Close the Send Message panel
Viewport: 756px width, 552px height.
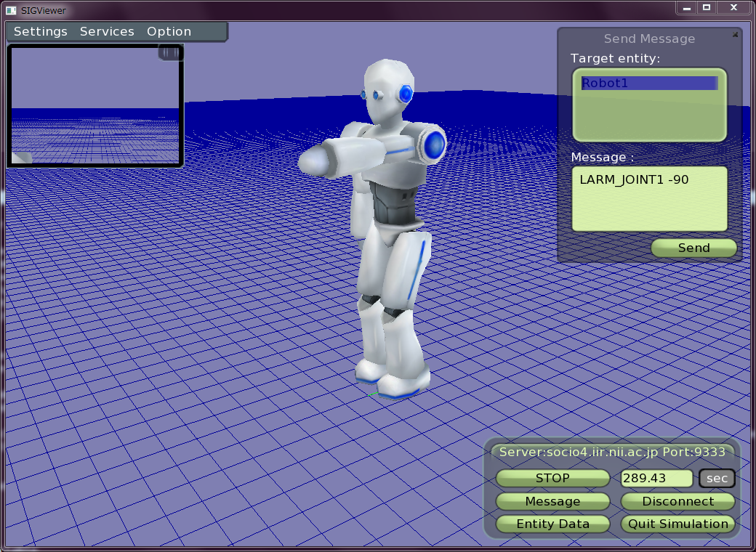(x=735, y=34)
